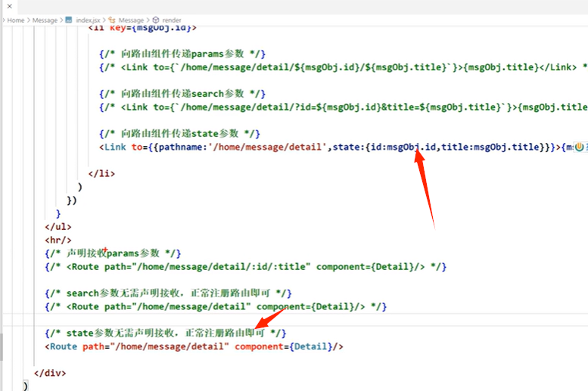Expand the chevron between Home and Message

coord(29,20)
